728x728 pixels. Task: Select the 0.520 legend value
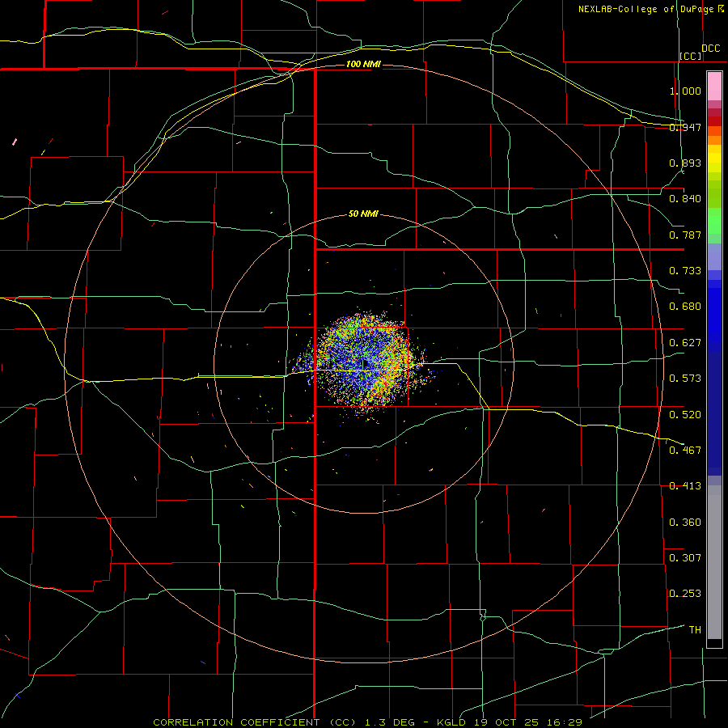685,414
